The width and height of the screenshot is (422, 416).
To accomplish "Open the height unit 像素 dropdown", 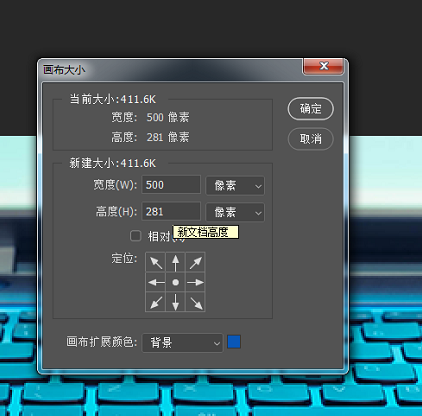I will click(235, 212).
